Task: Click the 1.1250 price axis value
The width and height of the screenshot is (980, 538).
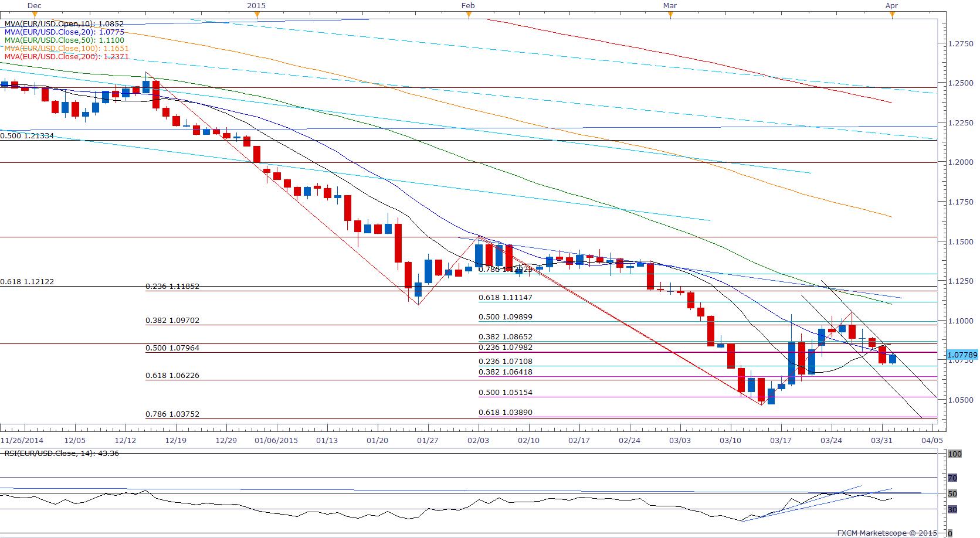Action: coord(961,281)
